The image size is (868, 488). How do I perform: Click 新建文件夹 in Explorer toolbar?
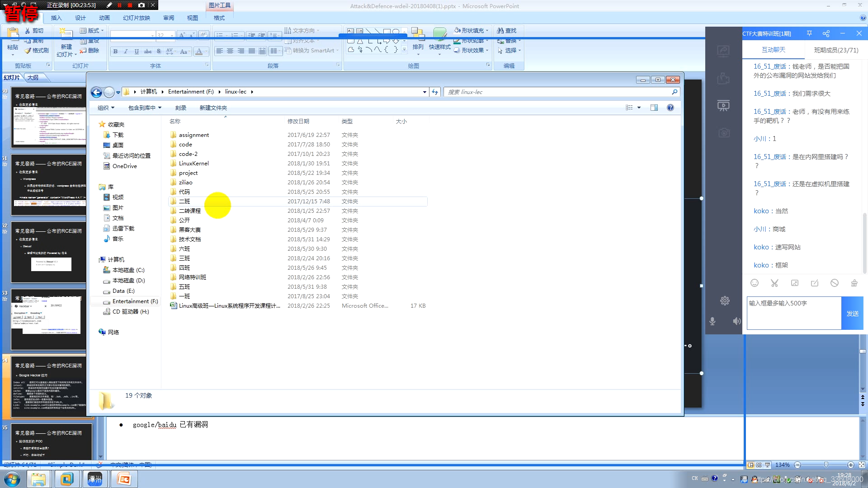pos(213,108)
